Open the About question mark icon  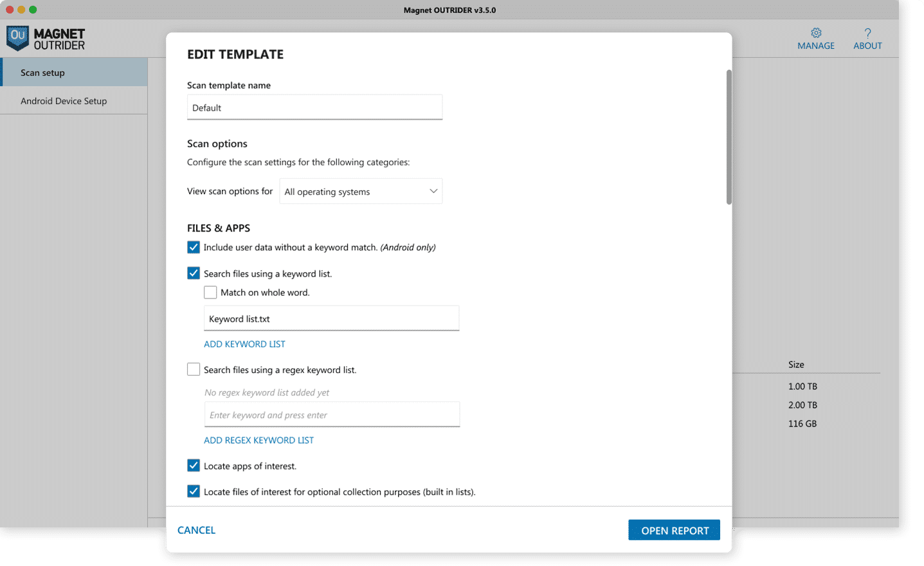coord(867,33)
